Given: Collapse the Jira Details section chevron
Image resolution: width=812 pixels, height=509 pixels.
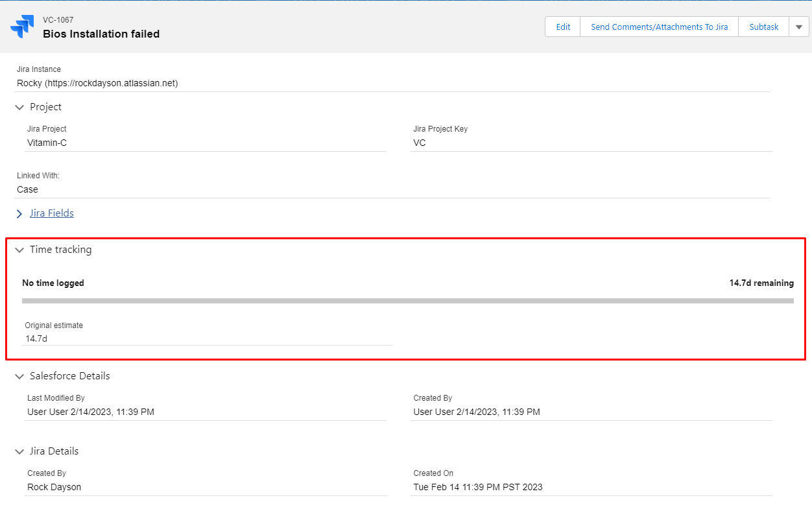Looking at the screenshot, I should click(x=19, y=451).
